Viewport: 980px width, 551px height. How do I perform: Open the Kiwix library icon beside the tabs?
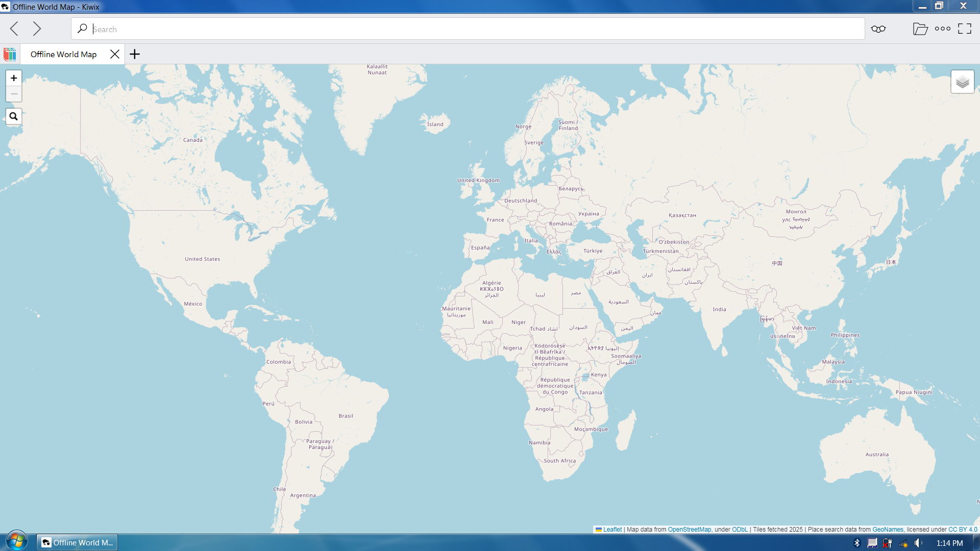click(x=9, y=54)
